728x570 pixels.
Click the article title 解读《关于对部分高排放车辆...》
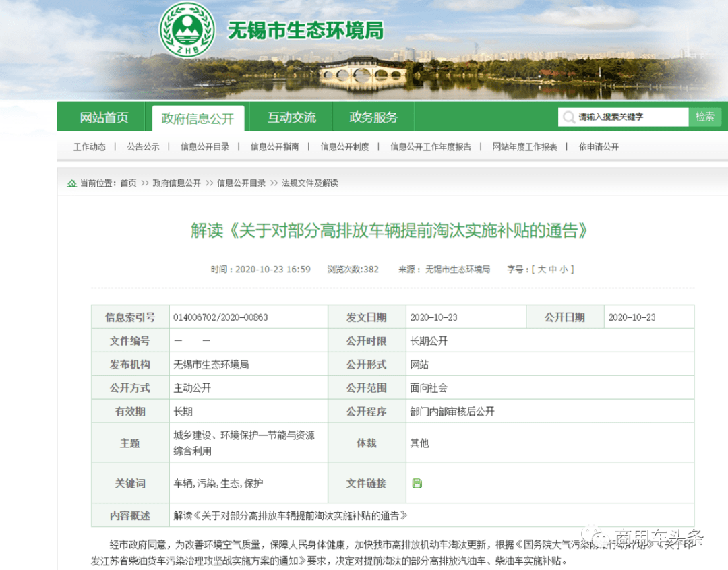[x=389, y=230]
